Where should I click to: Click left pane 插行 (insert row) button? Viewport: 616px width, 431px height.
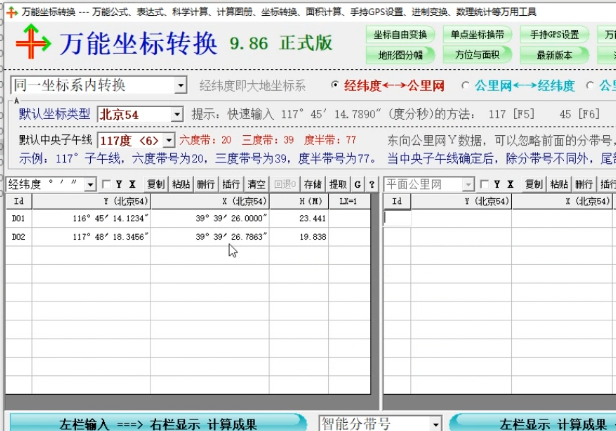231,184
